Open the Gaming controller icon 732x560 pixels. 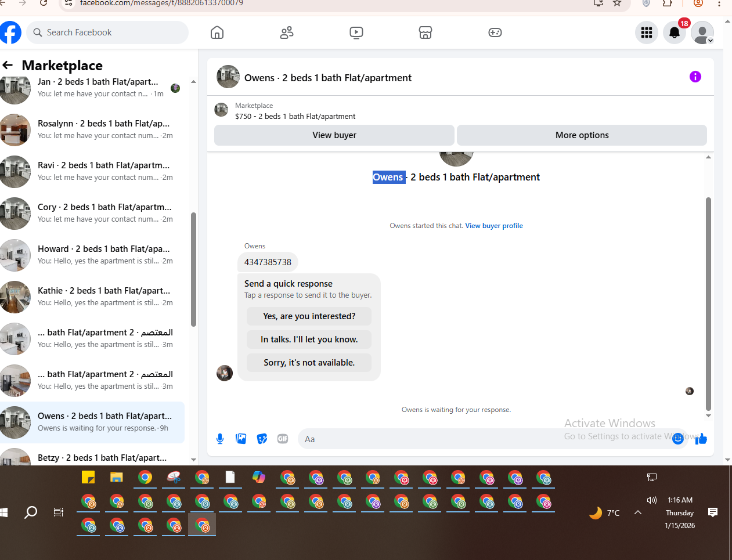495,32
